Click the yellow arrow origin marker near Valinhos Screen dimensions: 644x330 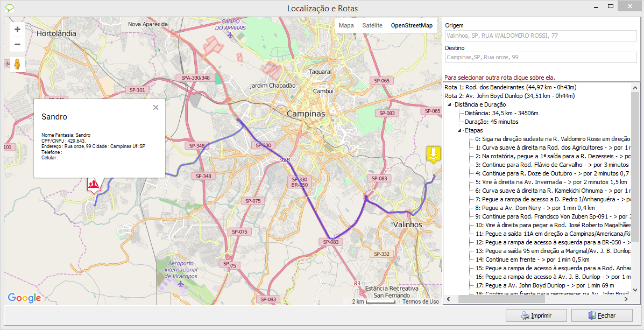[433, 153]
